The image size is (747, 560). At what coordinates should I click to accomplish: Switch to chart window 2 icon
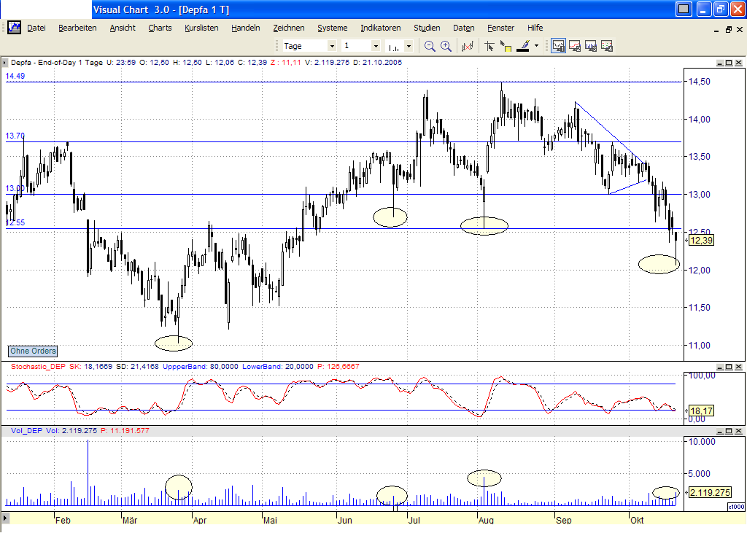pos(575,46)
